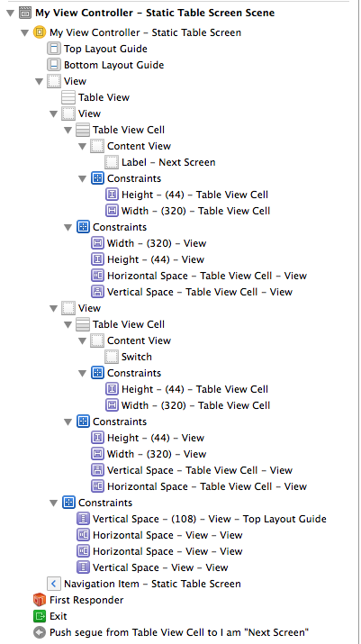Select Vertical Space - View - View constraint
Screen dimensions: 361x644
152,567
